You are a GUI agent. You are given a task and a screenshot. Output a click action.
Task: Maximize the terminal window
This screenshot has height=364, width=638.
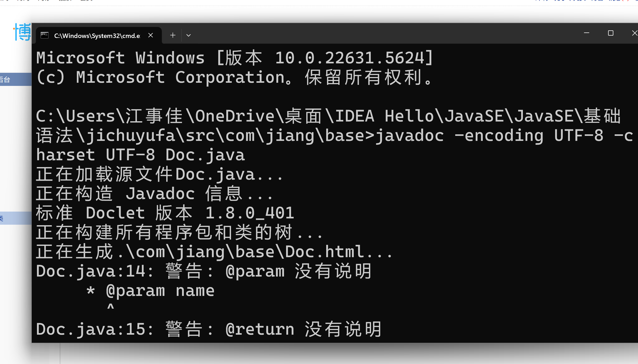tap(610, 33)
